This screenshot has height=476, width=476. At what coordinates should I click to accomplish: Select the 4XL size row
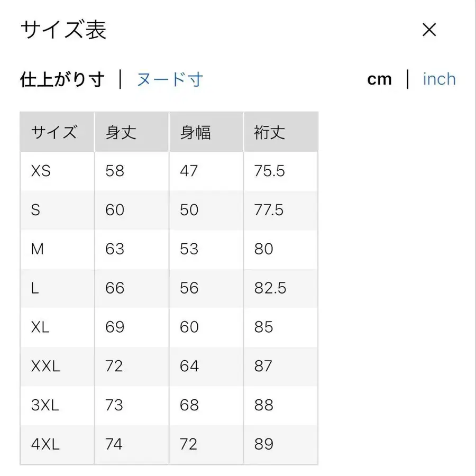pyautogui.click(x=45, y=444)
